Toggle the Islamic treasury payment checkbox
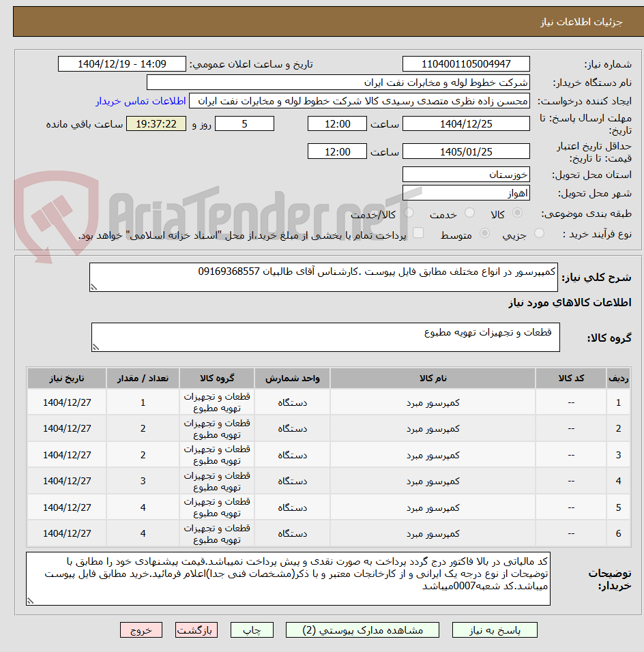Viewport: 644px width, 652px height. [418, 233]
